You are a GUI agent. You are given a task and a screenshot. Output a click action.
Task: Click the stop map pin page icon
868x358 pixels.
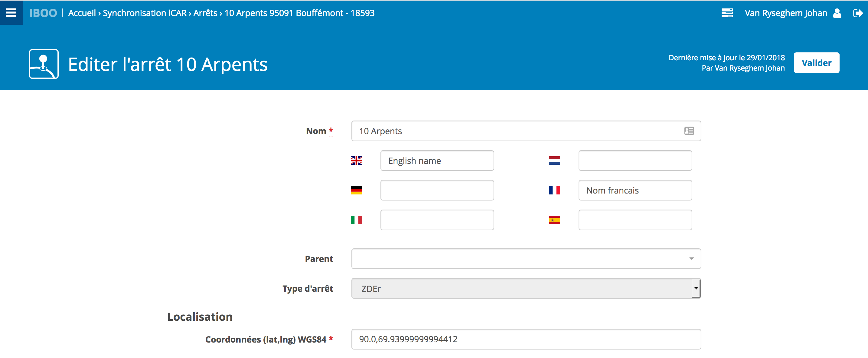[x=44, y=64]
